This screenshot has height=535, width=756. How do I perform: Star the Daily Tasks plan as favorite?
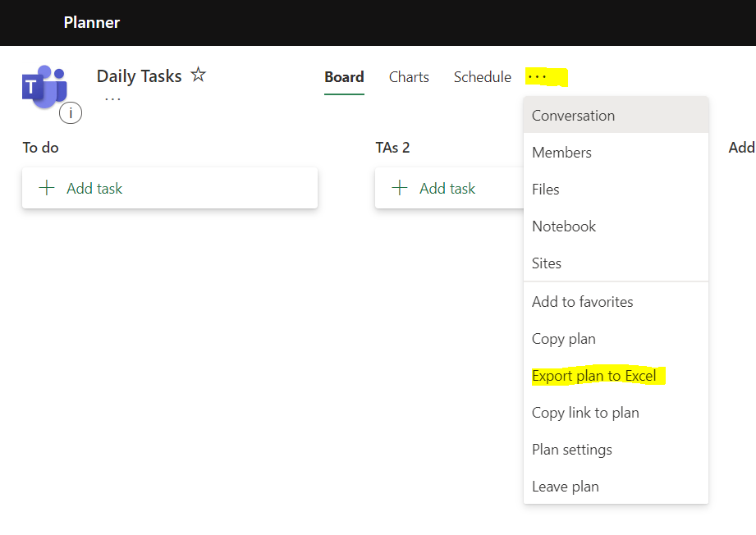pos(198,75)
